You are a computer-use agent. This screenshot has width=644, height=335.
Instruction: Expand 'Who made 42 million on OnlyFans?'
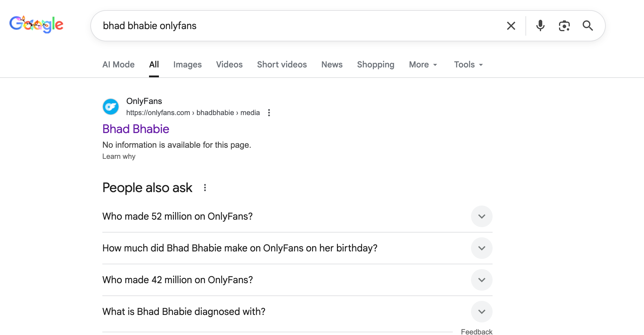[482, 280]
